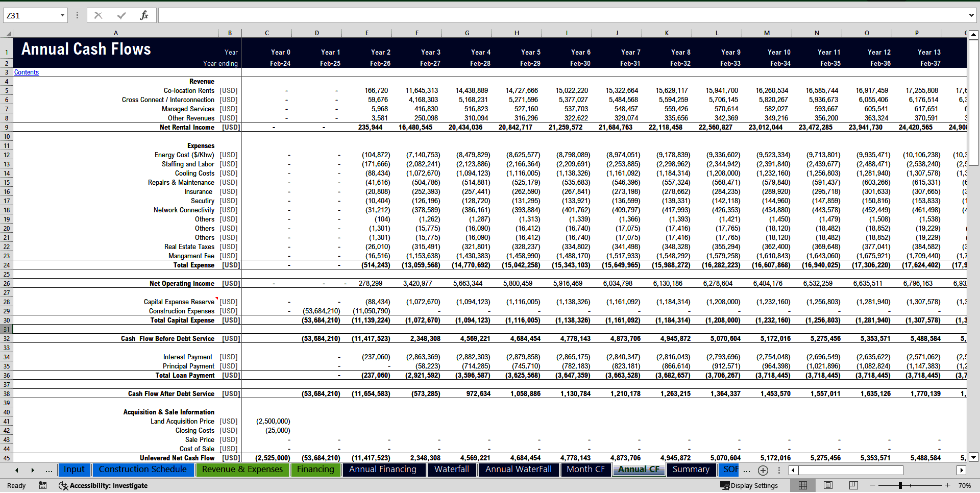Click the vertical scrollbar down arrow
The height and width of the screenshot is (493, 980).
973,457
